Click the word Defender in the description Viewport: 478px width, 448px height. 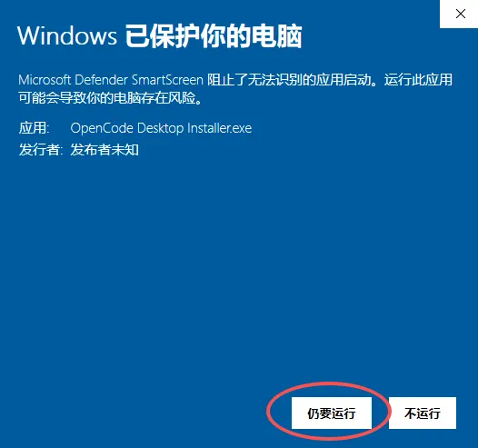(x=101, y=80)
